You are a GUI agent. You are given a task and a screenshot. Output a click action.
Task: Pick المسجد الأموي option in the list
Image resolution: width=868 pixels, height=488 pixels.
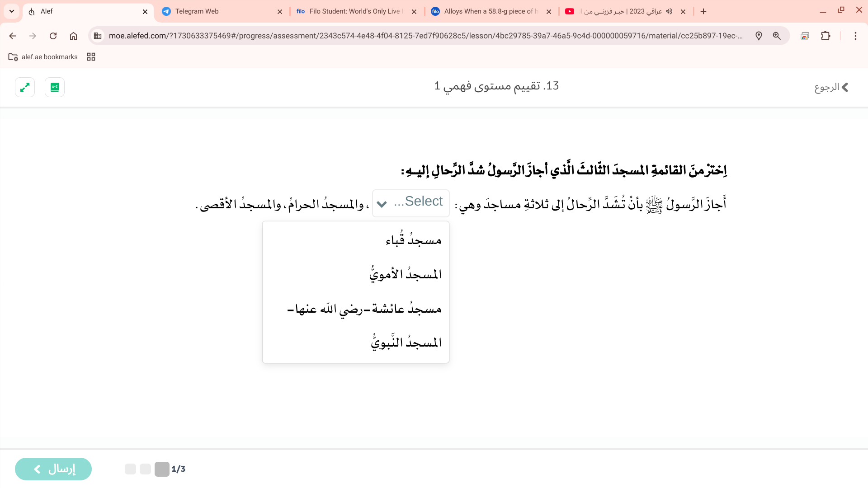click(405, 274)
